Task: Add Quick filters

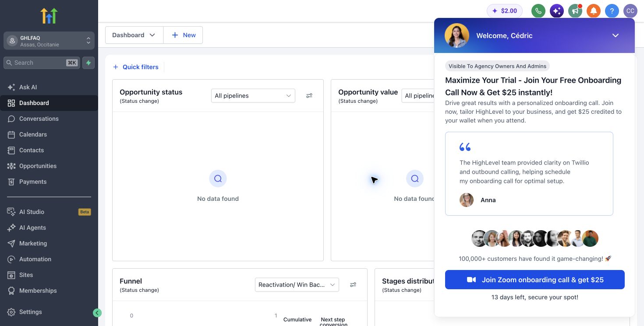Action: click(136, 67)
